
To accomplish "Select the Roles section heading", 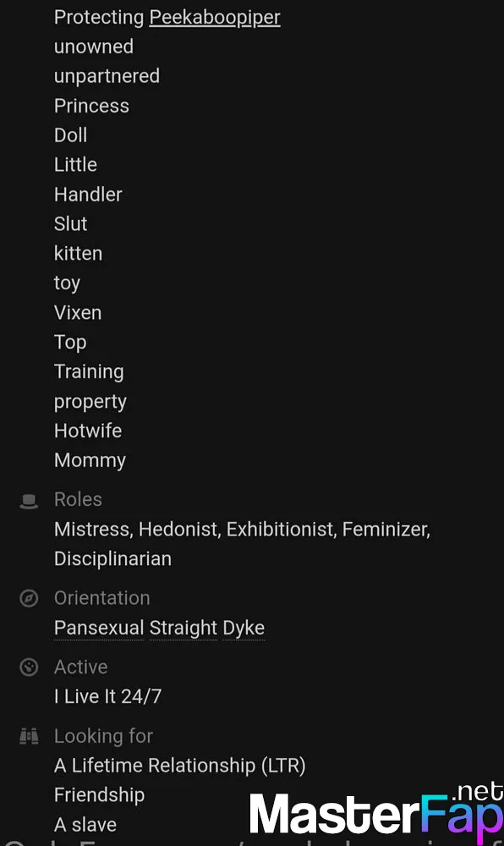I will [x=78, y=500].
